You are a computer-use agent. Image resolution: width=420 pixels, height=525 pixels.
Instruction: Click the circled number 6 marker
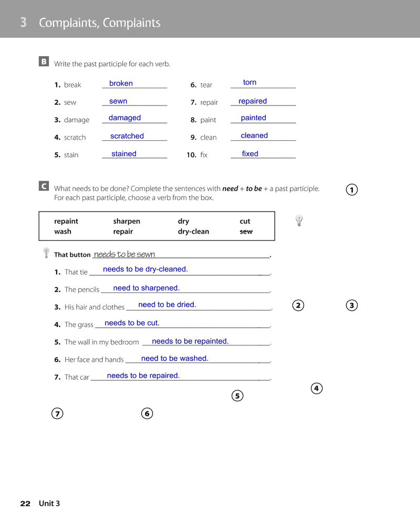pos(147,414)
